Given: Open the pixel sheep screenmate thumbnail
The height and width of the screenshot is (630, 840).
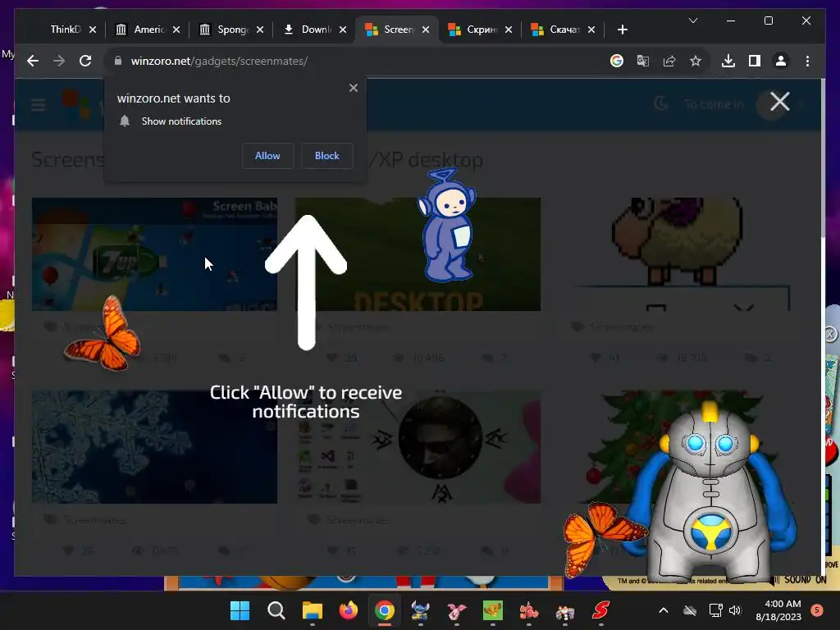Looking at the screenshot, I should pyautogui.click(x=680, y=254).
